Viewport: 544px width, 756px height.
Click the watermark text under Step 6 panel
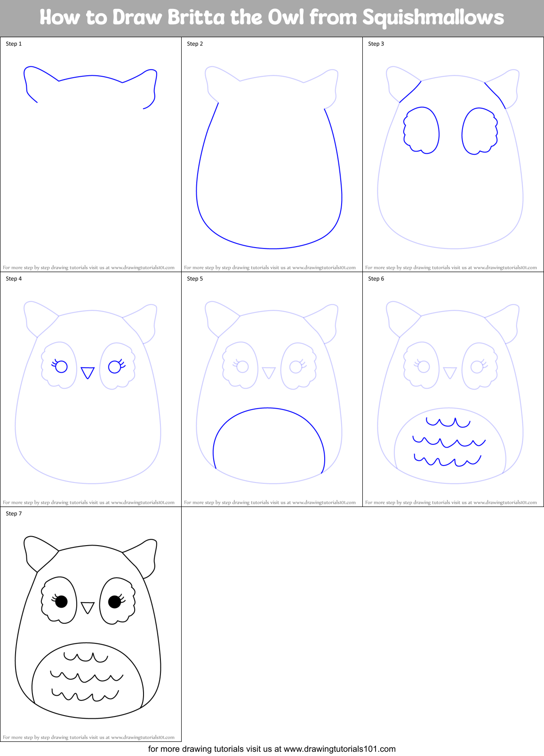click(451, 502)
